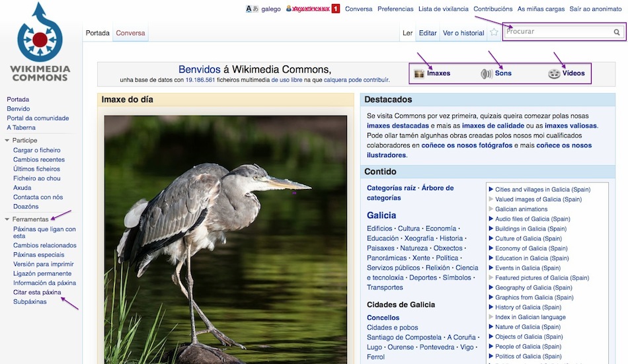Open the Conversa page tab
Viewport: 628px width, 364px height.
[x=131, y=33]
